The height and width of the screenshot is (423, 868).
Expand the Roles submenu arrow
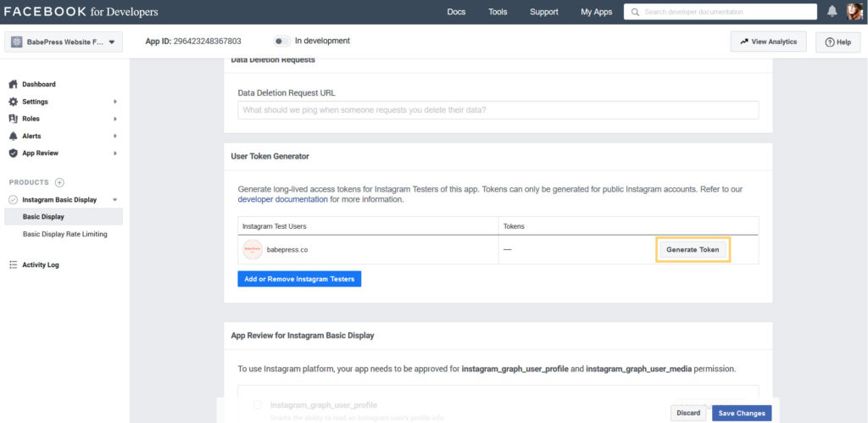click(x=114, y=119)
